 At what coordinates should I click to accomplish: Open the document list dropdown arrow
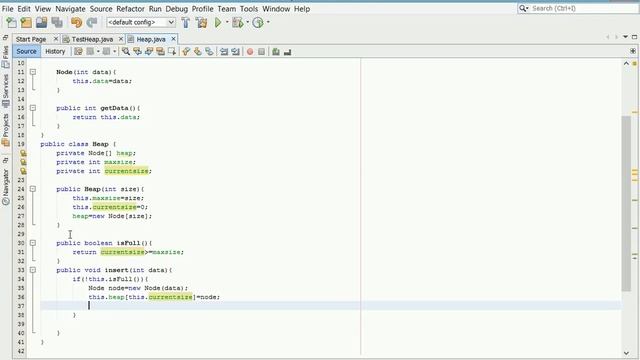pos(625,37)
